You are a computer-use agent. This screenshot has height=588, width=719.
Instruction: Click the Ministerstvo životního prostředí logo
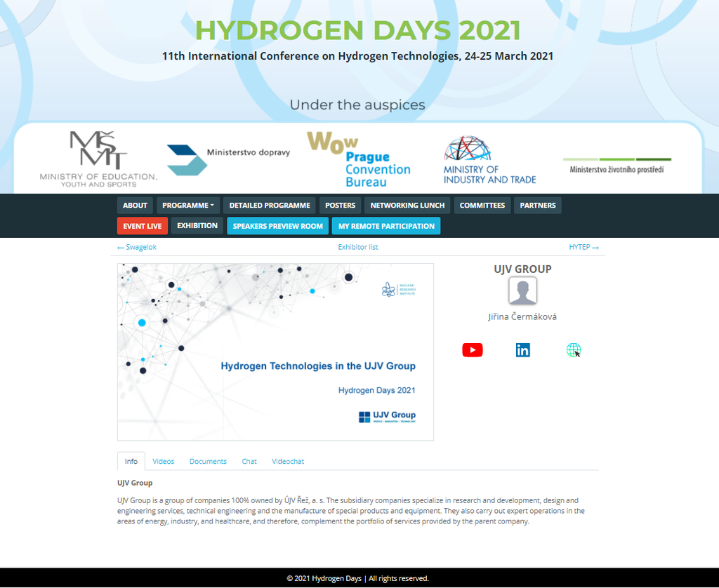coord(616,166)
